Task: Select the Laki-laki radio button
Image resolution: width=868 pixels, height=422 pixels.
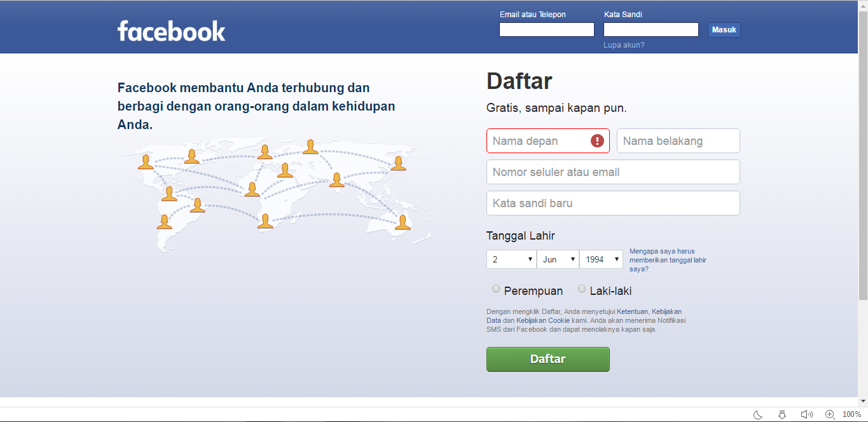Action: pyautogui.click(x=582, y=289)
